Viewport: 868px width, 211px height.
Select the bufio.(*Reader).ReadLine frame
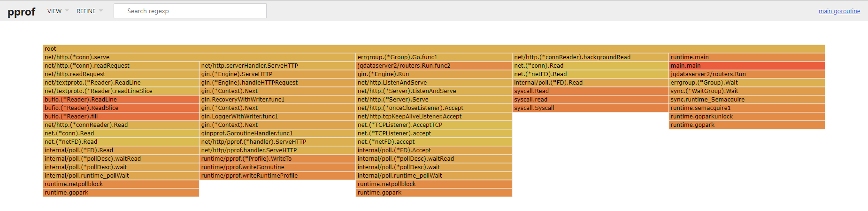point(121,100)
